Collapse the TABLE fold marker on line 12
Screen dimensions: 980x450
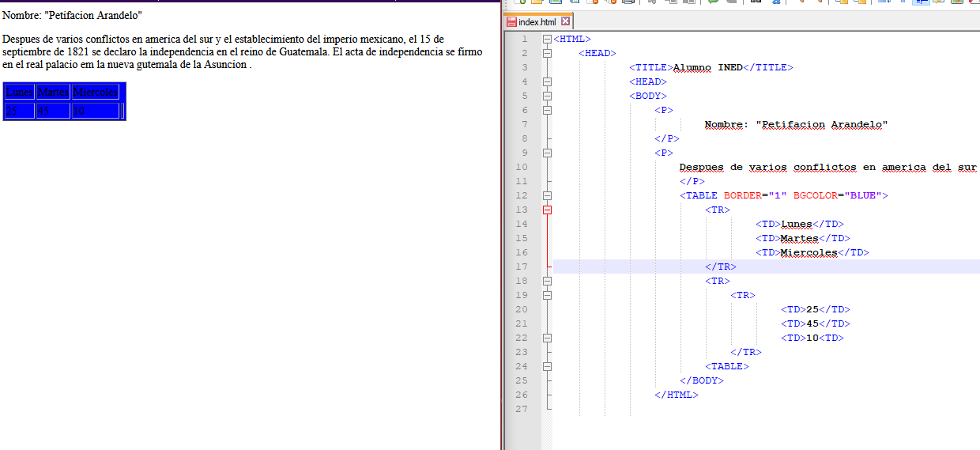point(547,195)
